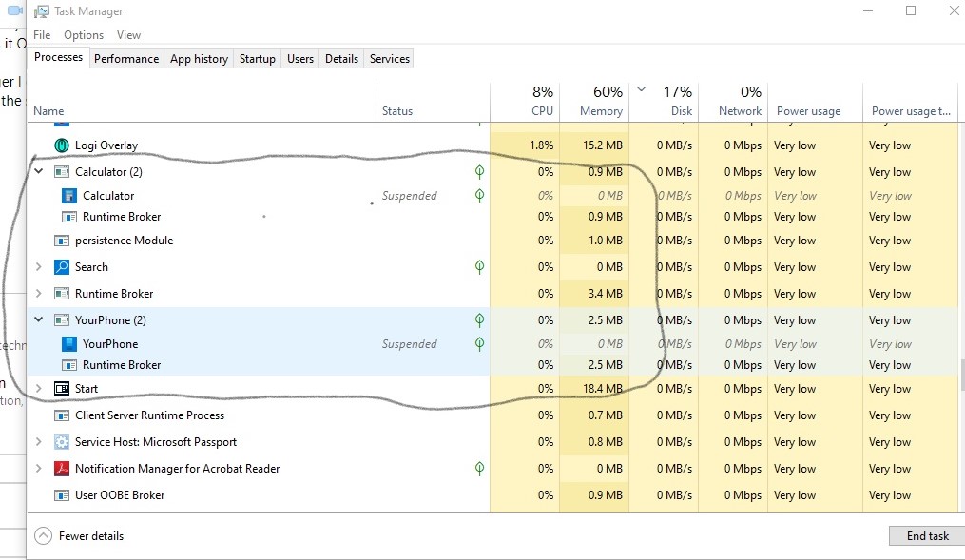The image size is (965, 560).
Task: Click the Start process icon
Action: coord(62,389)
